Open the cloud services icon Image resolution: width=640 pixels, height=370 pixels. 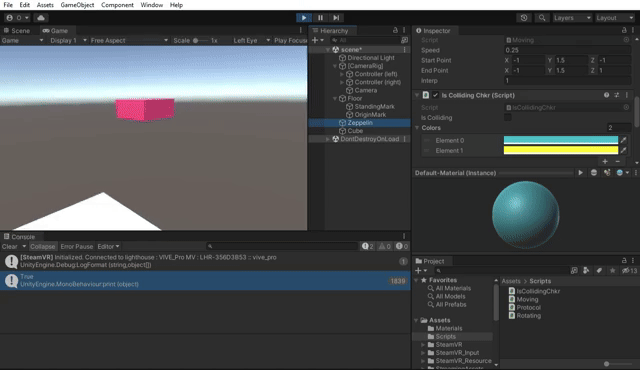(41, 18)
